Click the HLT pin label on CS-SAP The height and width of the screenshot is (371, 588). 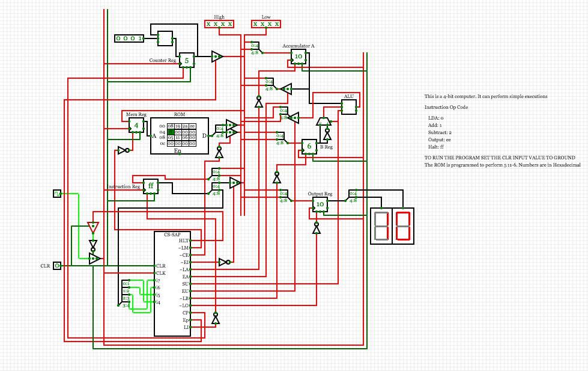(184, 241)
